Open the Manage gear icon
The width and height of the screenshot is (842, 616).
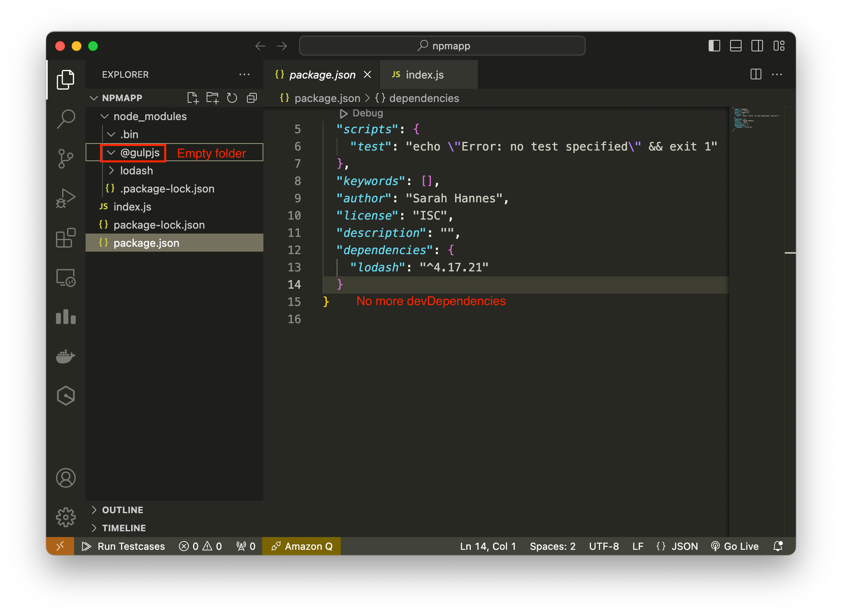(x=65, y=517)
